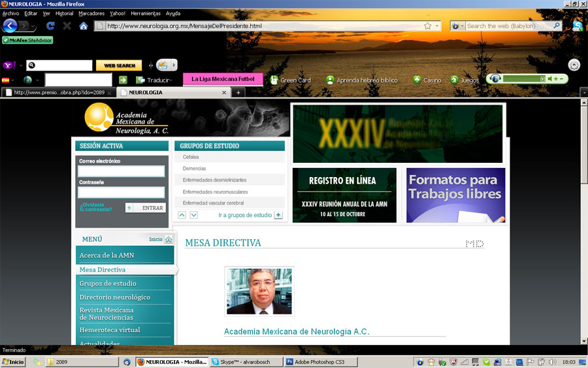
Task: Open the Marcadores menu
Action: click(91, 13)
